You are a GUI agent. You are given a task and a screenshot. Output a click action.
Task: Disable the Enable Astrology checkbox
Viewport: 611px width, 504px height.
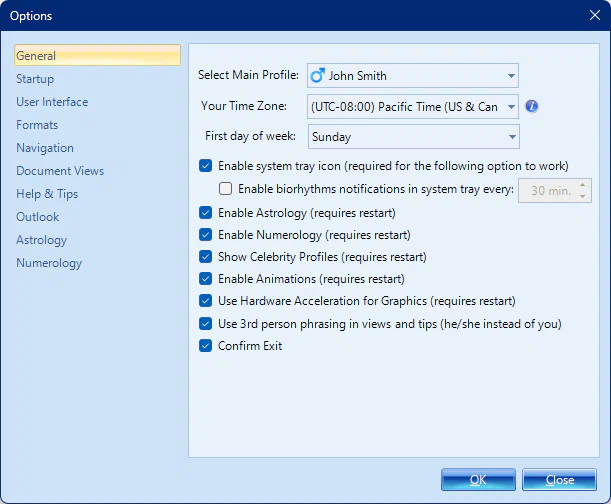tap(206, 212)
